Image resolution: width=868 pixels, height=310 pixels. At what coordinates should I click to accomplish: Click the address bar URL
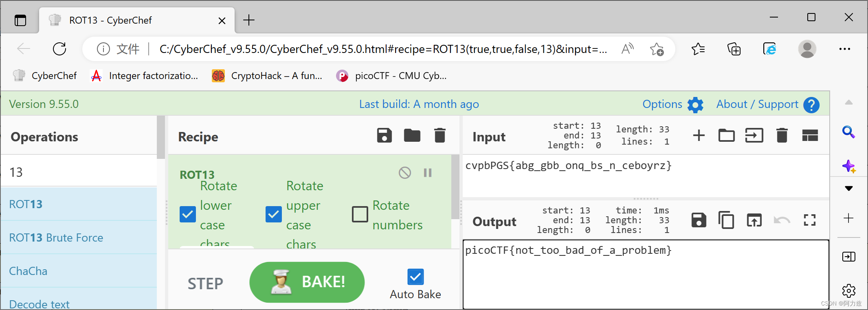[383, 49]
